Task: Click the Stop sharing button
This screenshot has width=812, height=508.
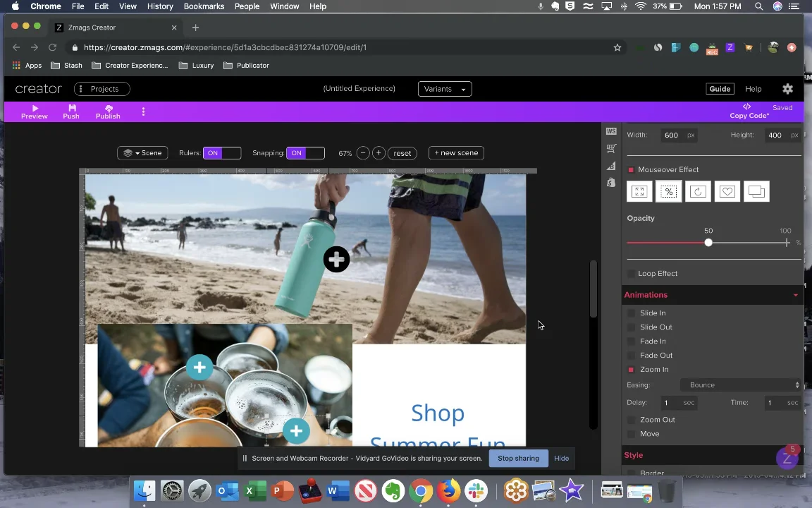Action: click(x=518, y=458)
